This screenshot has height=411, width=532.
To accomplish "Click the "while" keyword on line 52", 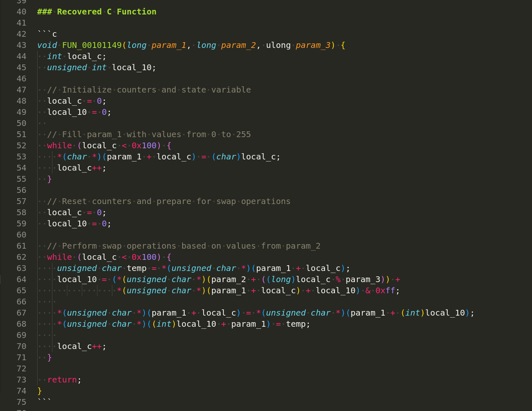I will pos(59,145).
